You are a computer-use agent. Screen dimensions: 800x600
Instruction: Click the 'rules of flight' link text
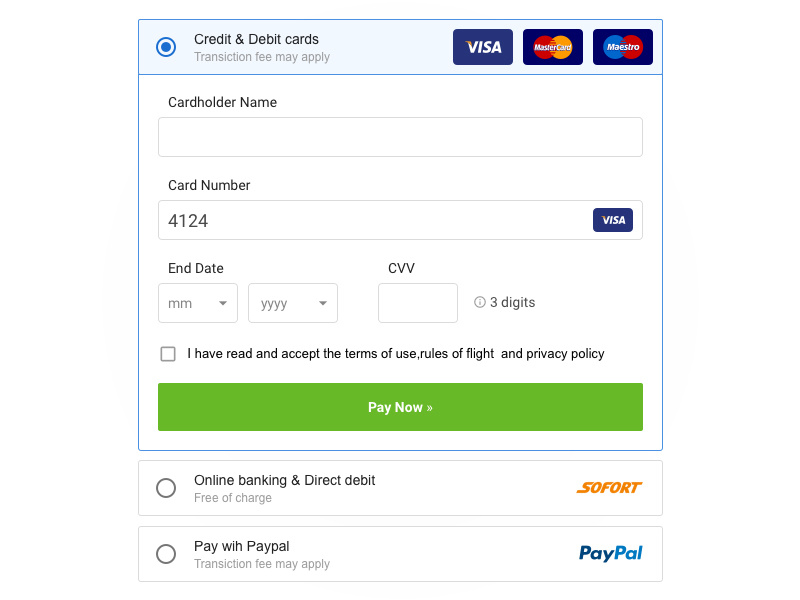pos(457,354)
